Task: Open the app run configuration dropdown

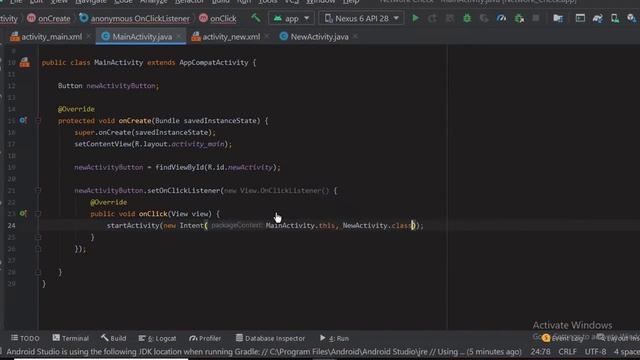Action: 291,18
